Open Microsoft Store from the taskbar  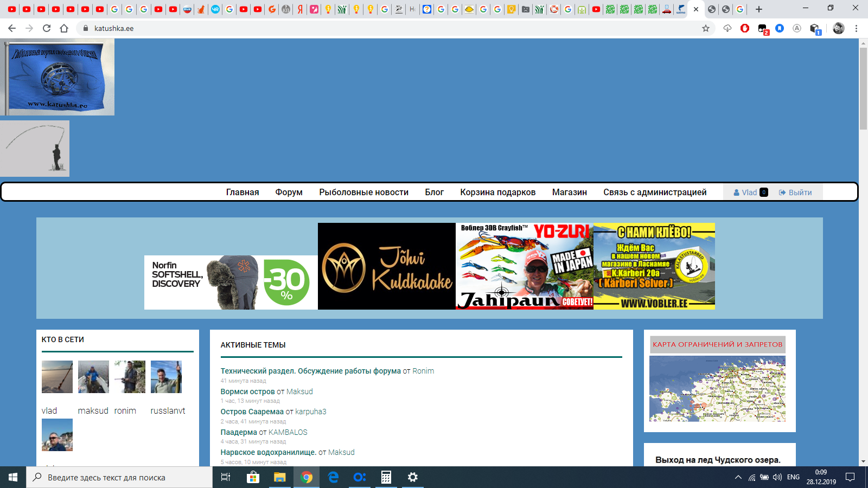(253, 477)
